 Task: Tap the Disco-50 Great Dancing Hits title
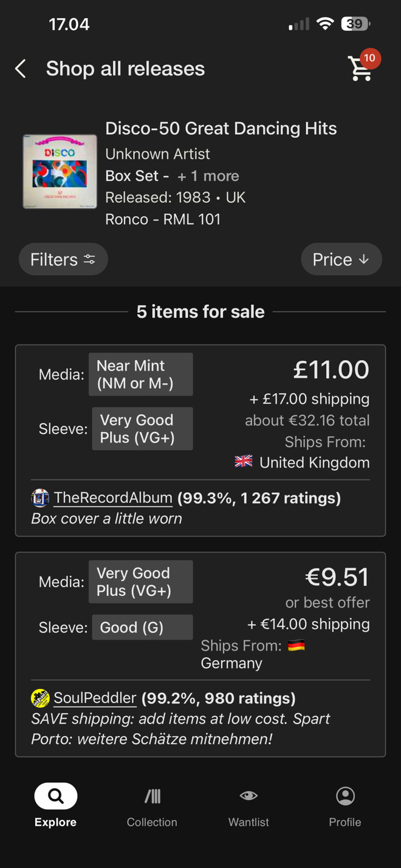(x=221, y=128)
